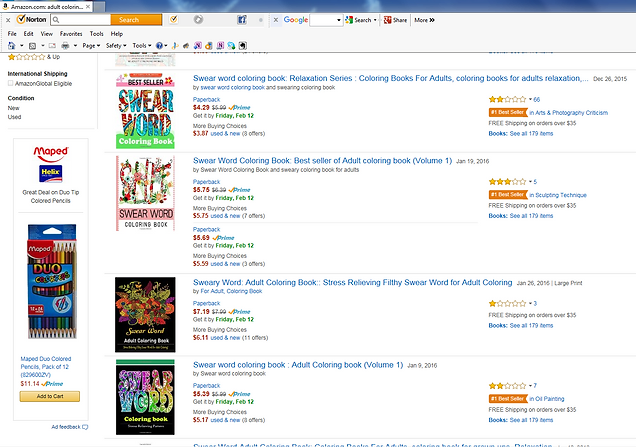Click the #1 Best Seller badge for Sculpting Technique
Screen dimensions: 636x447
coord(508,195)
